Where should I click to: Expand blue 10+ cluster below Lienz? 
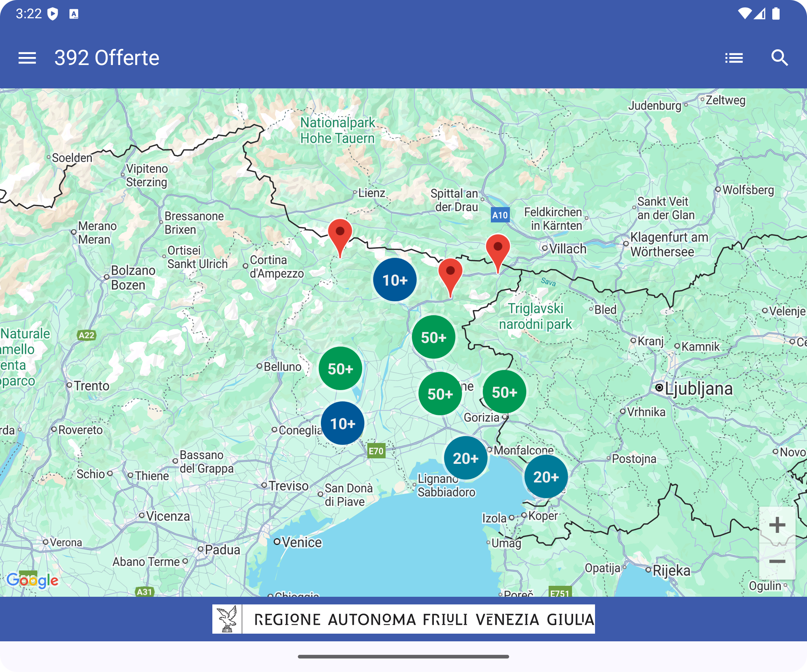pos(395,280)
